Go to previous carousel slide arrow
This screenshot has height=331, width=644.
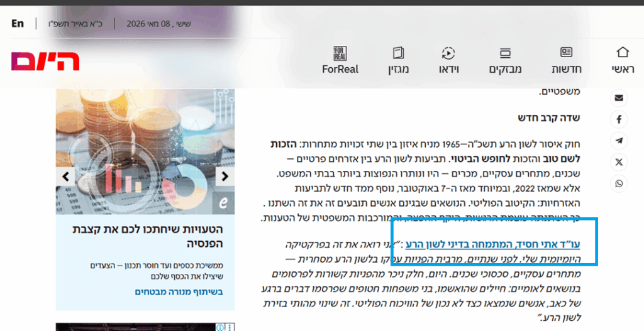65,176
